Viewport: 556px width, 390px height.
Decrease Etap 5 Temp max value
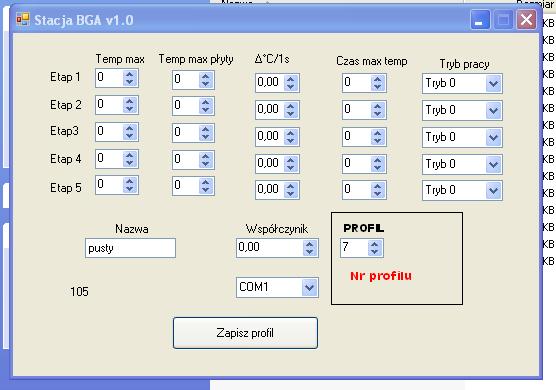click(x=130, y=189)
